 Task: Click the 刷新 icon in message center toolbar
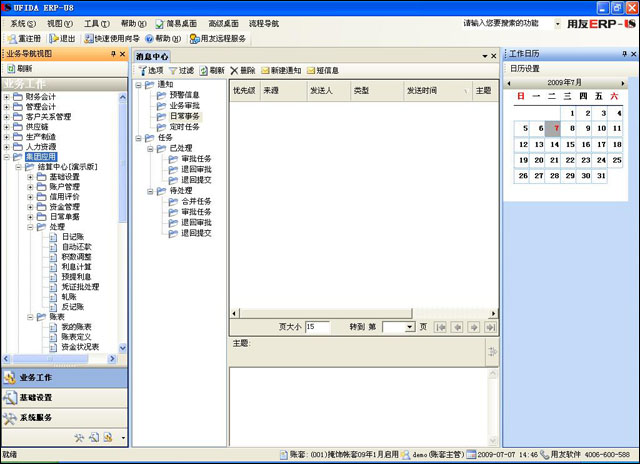point(204,71)
